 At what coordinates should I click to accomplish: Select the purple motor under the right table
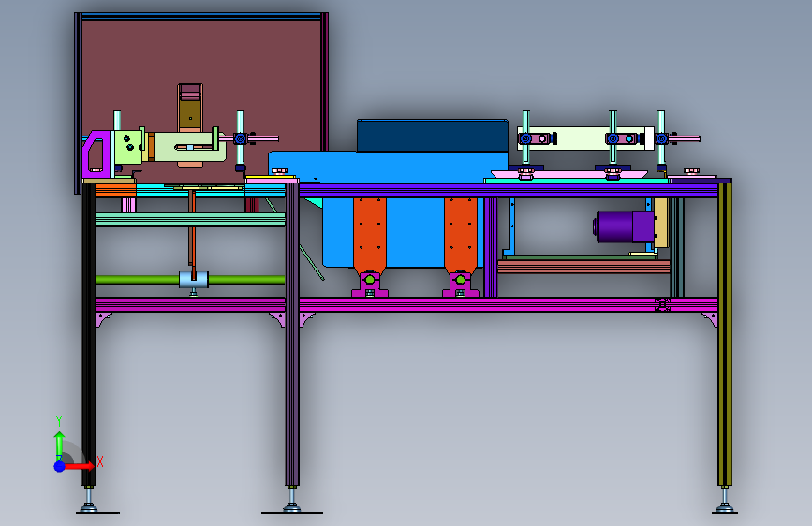(624, 226)
